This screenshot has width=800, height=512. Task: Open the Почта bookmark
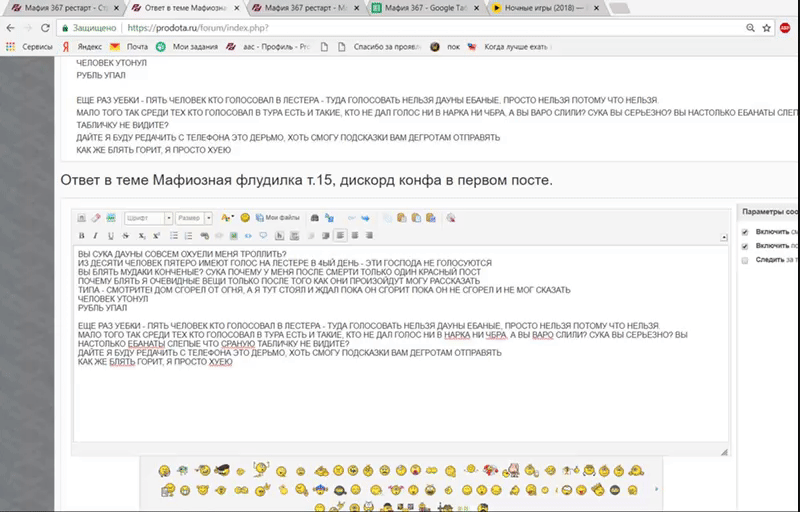point(129,46)
